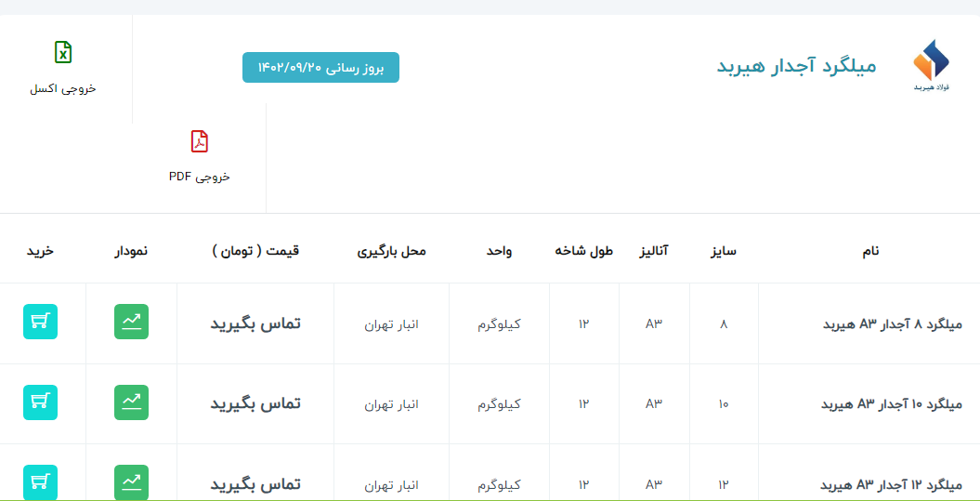
Task: Click the سایز column header
Action: tap(724, 251)
